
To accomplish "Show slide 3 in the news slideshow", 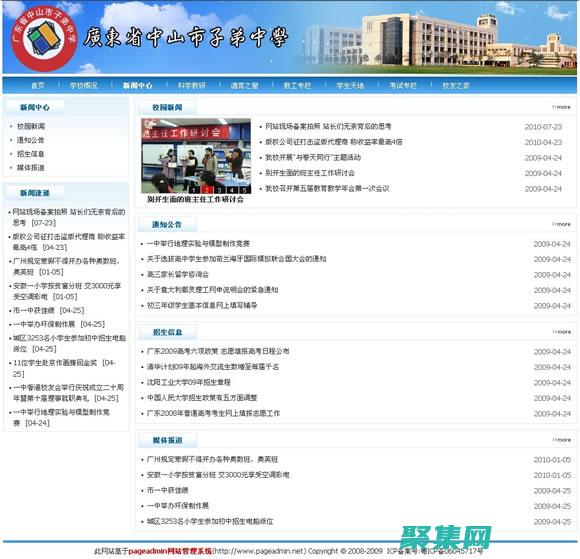I will (x=220, y=190).
